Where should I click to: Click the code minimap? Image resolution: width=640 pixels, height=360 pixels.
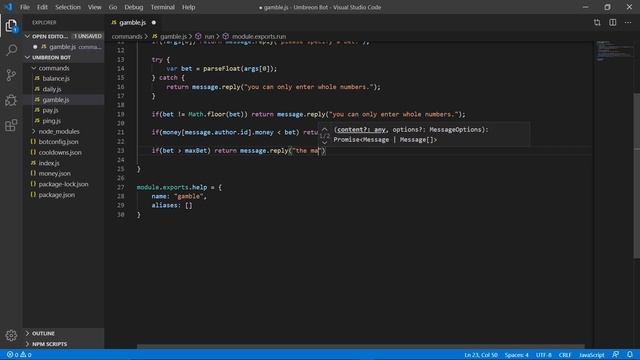613,51
